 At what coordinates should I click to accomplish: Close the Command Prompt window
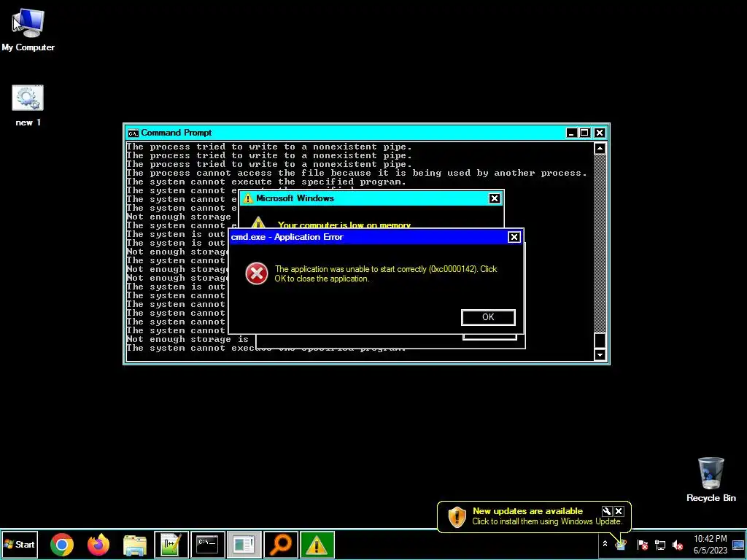click(x=600, y=133)
